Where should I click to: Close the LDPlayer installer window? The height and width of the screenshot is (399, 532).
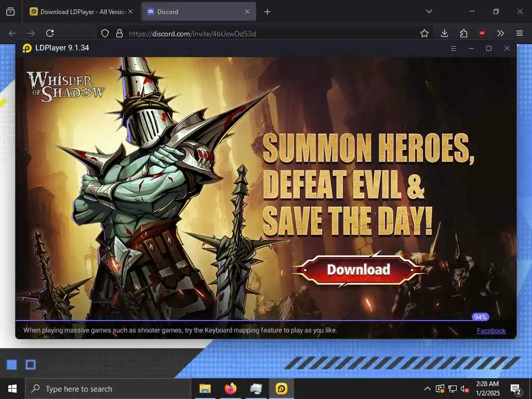pos(507,48)
